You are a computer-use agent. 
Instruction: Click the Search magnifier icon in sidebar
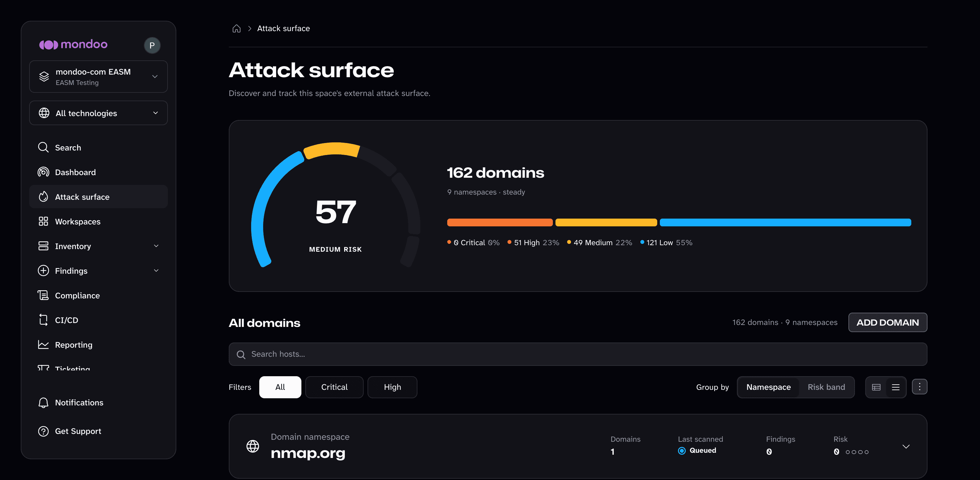[43, 147]
